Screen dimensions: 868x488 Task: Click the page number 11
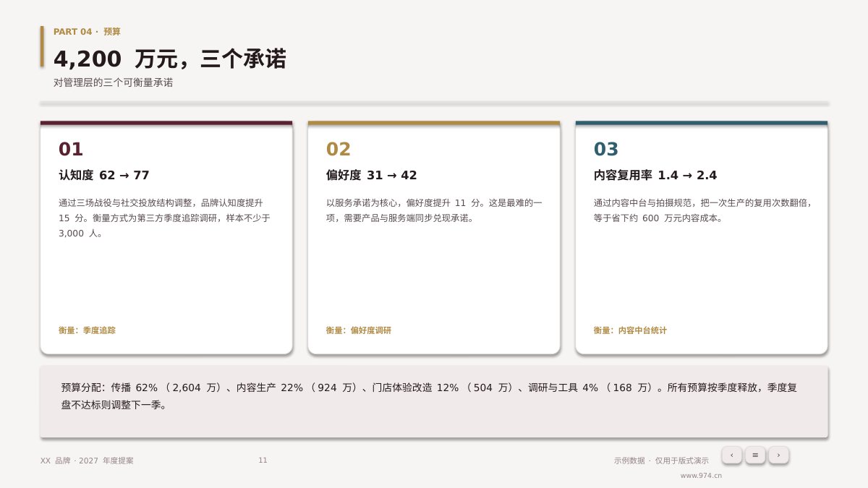(263, 461)
